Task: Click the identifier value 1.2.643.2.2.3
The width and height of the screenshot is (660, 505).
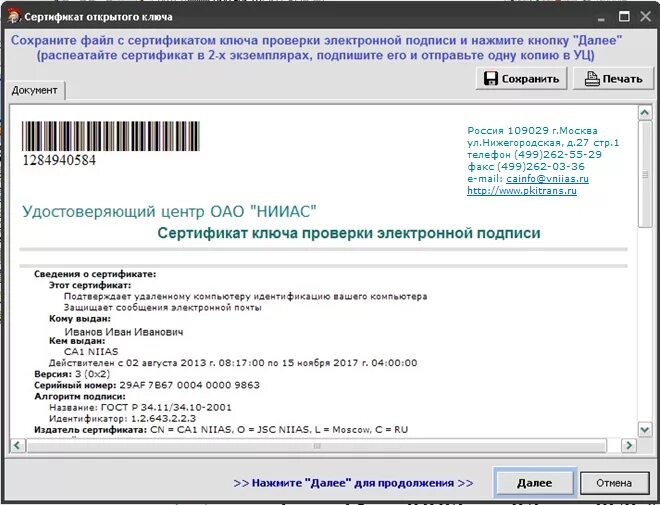Action: [x=163, y=419]
